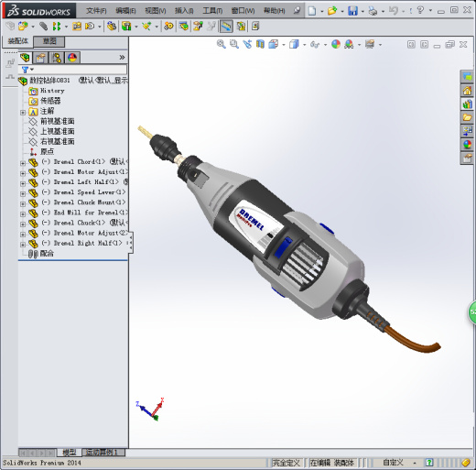Viewport: 476px width, 470px height.
Task: Expand the Dremel Chord<1> component
Action: click(23, 163)
